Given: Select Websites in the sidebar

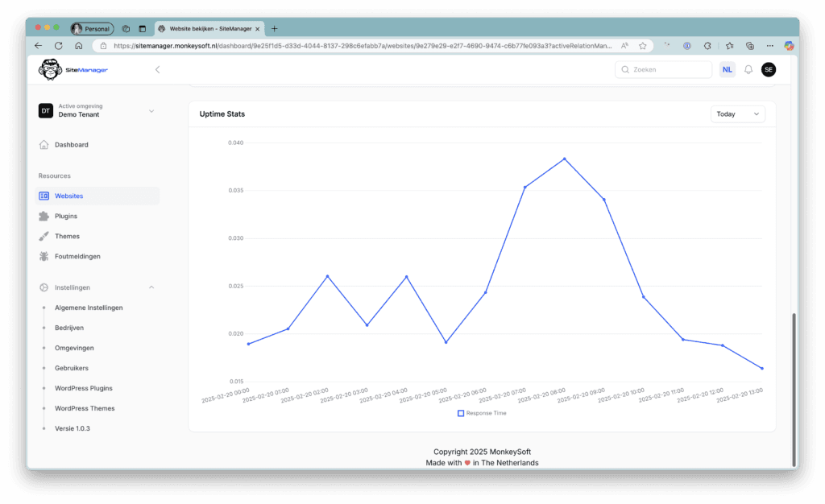Looking at the screenshot, I should click(x=68, y=196).
